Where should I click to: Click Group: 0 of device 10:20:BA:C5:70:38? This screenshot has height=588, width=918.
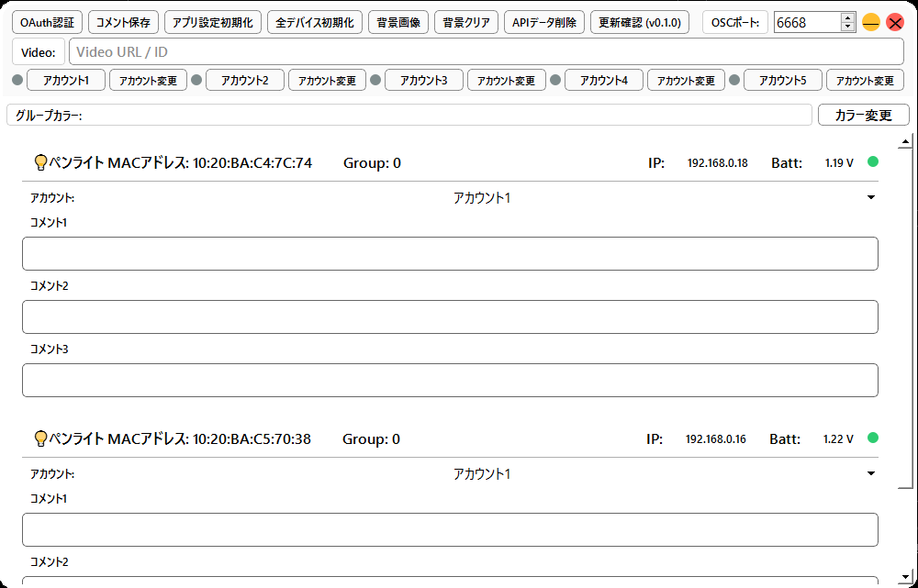[371, 438]
